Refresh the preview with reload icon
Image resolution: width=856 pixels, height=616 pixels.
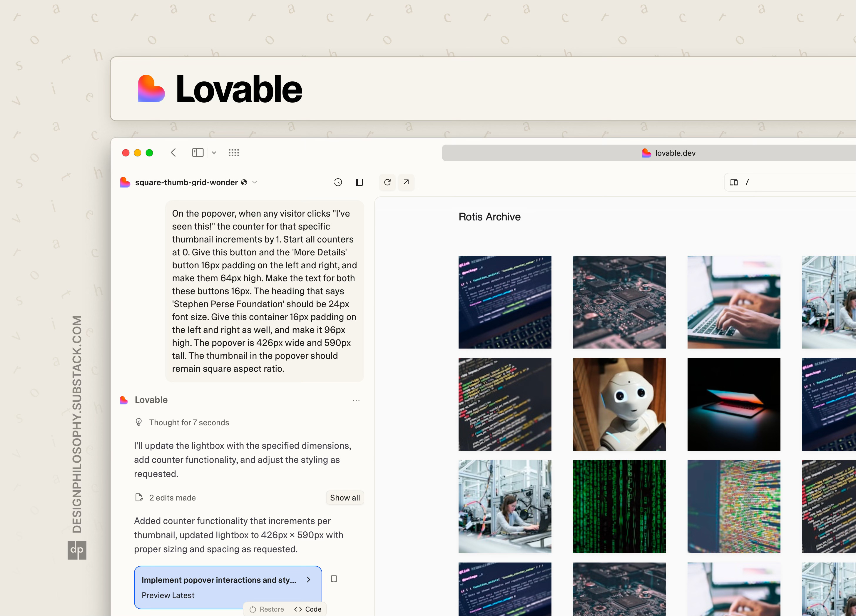(x=387, y=182)
